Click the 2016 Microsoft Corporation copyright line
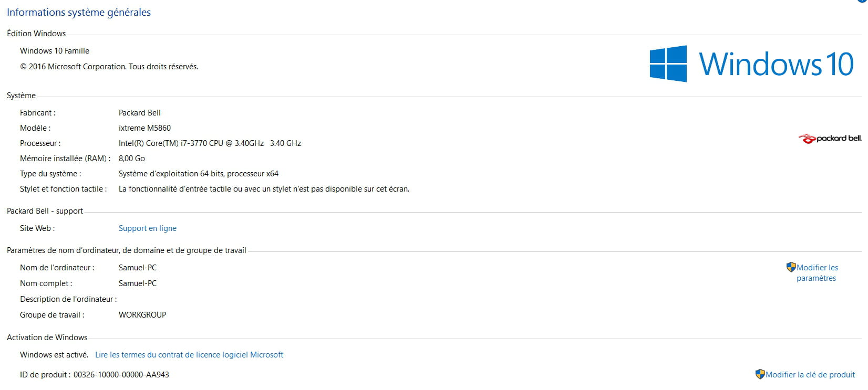The height and width of the screenshot is (390, 868). click(x=109, y=67)
